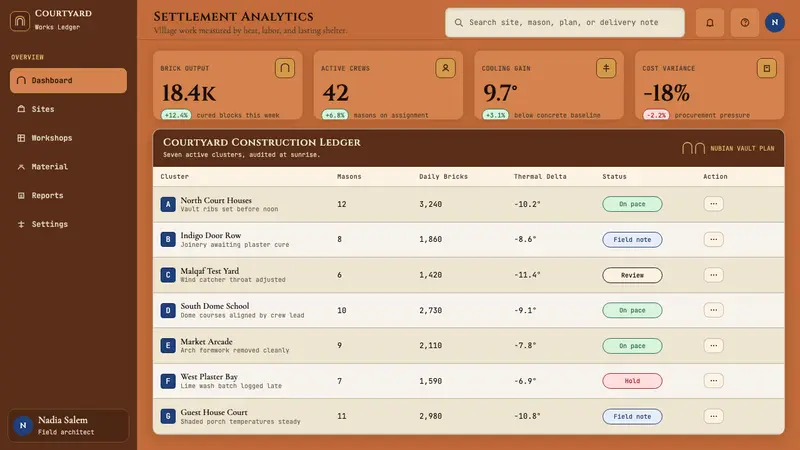This screenshot has height=450, width=800.
Task: Go to Workshops in sidebar
Action: pyautogui.click(x=68, y=138)
